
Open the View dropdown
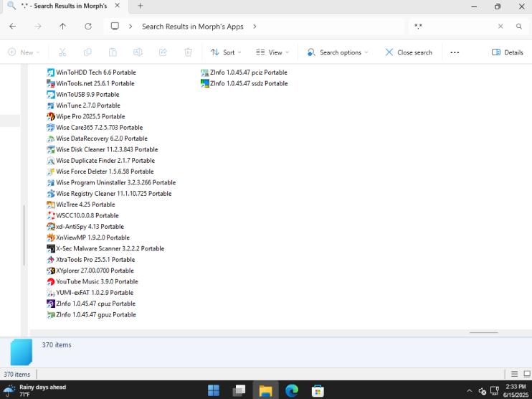click(272, 52)
